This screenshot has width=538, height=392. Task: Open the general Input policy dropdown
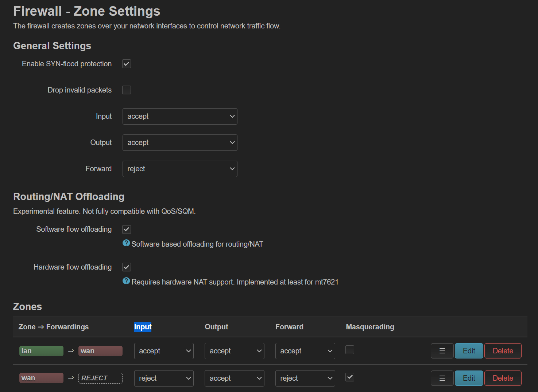tap(180, 116)
